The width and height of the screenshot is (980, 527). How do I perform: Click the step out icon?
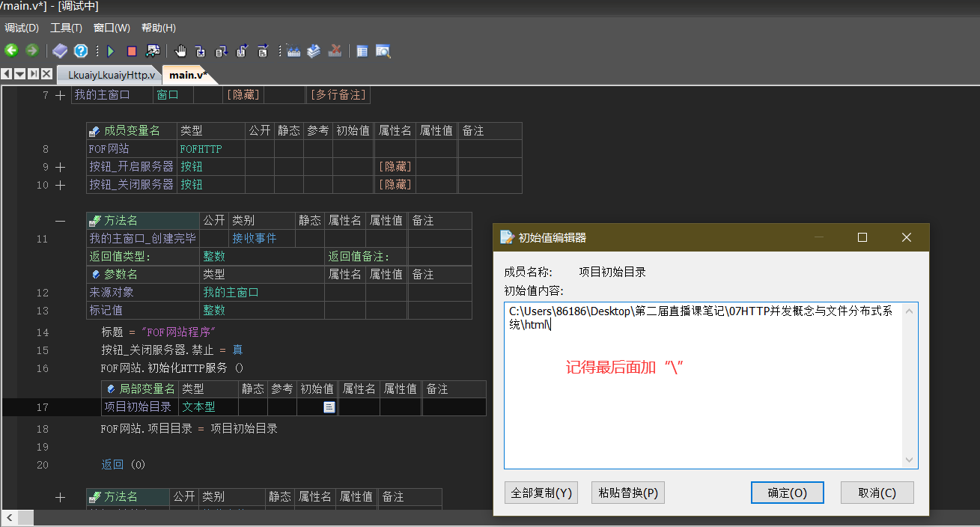pyautogui.click(x=242, y=51)
